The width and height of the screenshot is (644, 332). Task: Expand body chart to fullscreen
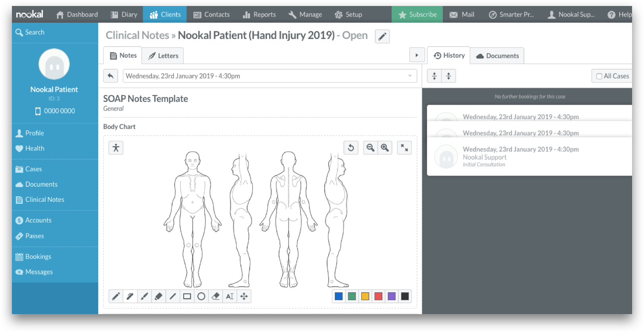(x=404, y=148)
